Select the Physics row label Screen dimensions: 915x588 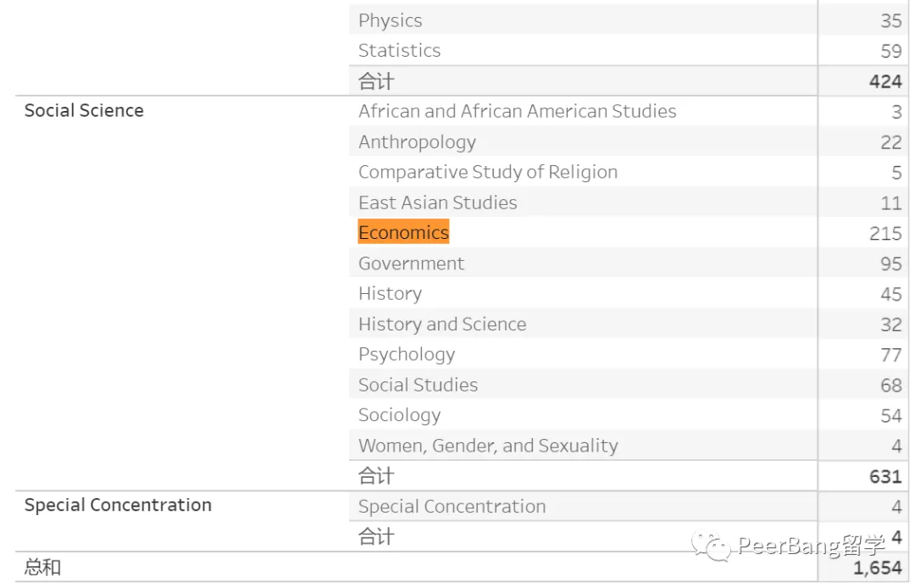(x=390, y=20)
